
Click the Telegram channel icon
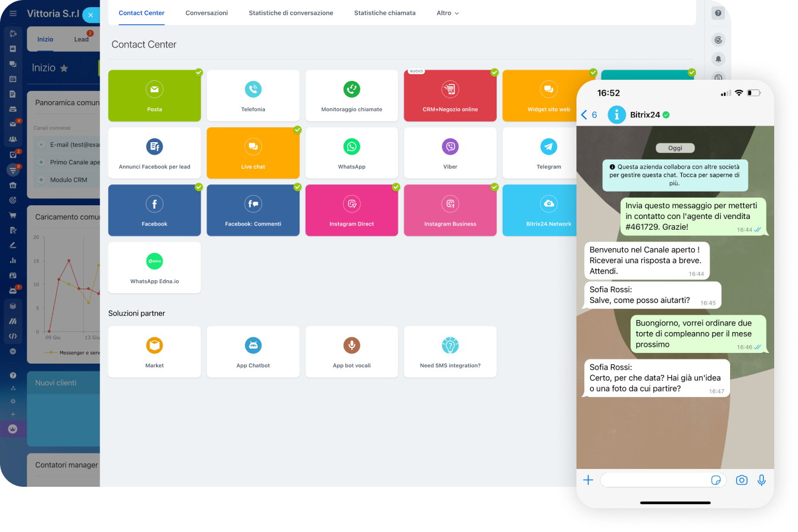(x=548, y=146)
